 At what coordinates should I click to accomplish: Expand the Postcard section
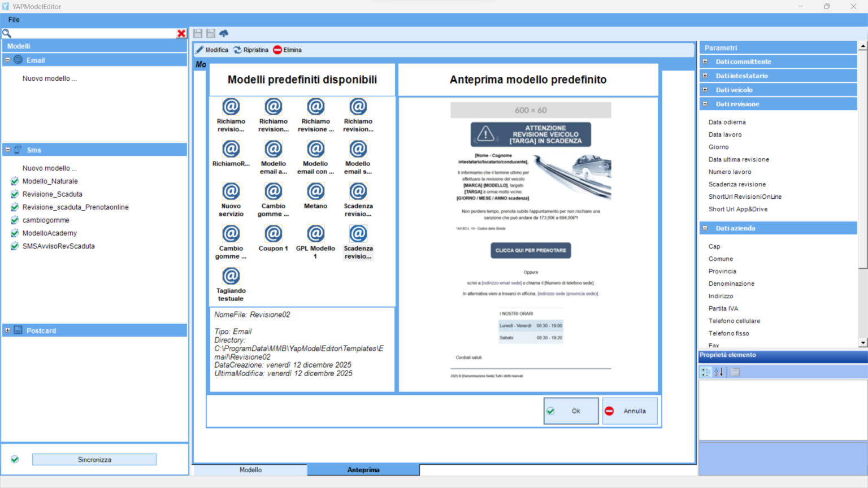click(x=8, y=330)
